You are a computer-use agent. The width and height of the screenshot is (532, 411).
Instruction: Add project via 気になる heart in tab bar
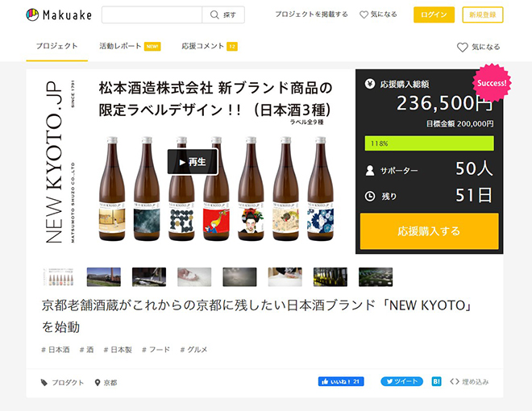(x=478, y=47)
